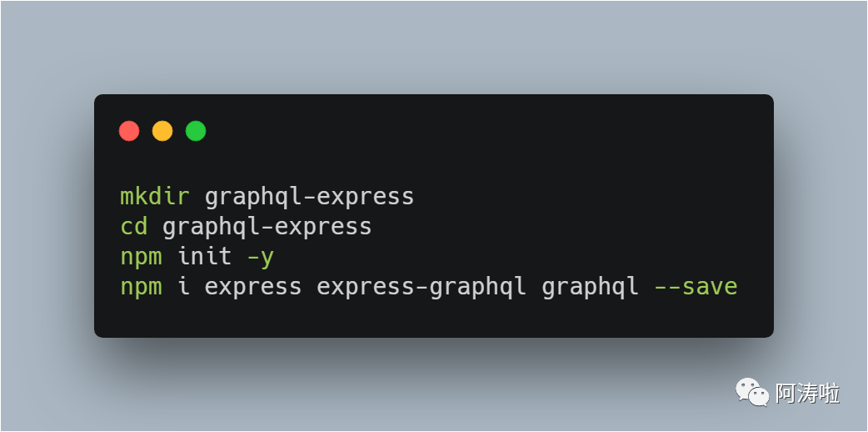Viewport: 868px width, 432px height.
Task: Select graphql-express on the cd line
Action: [267, 227]
